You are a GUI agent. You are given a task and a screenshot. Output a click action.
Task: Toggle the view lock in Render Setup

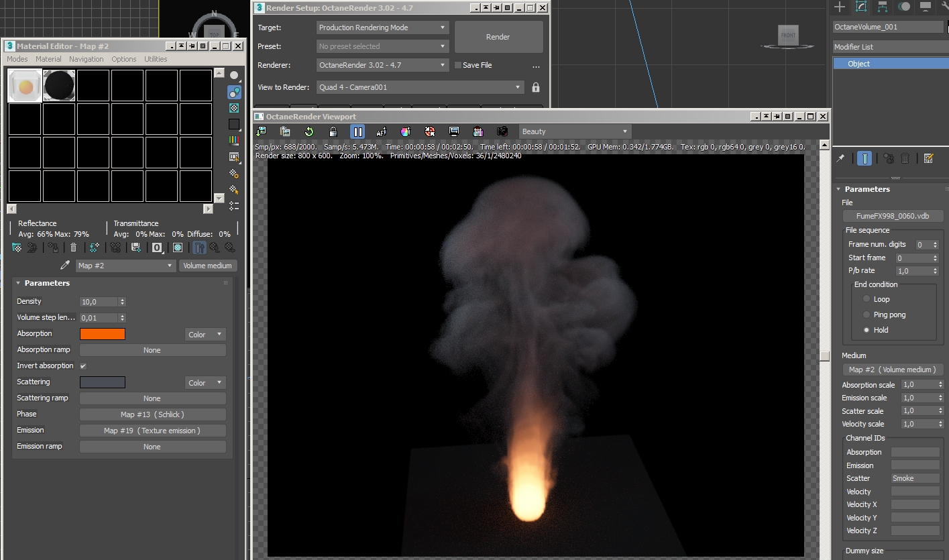point(536,87)
